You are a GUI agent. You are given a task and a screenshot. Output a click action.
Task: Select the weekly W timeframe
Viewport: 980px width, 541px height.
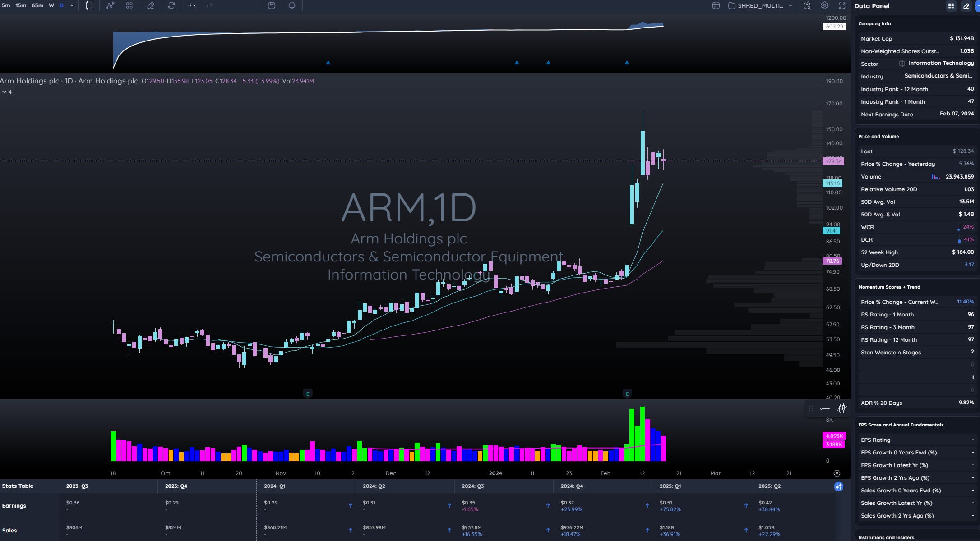tap(51, 5)
